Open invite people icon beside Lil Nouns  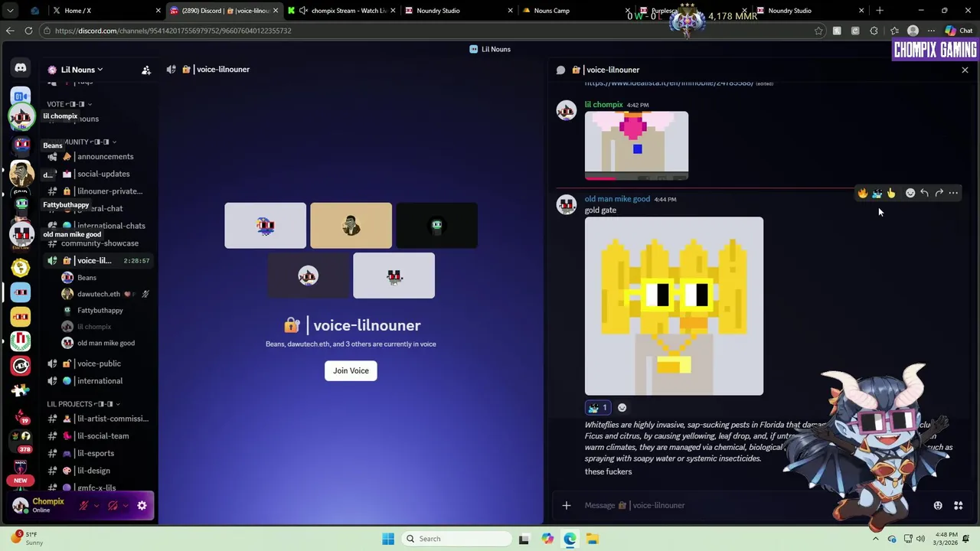coord(145,70)
